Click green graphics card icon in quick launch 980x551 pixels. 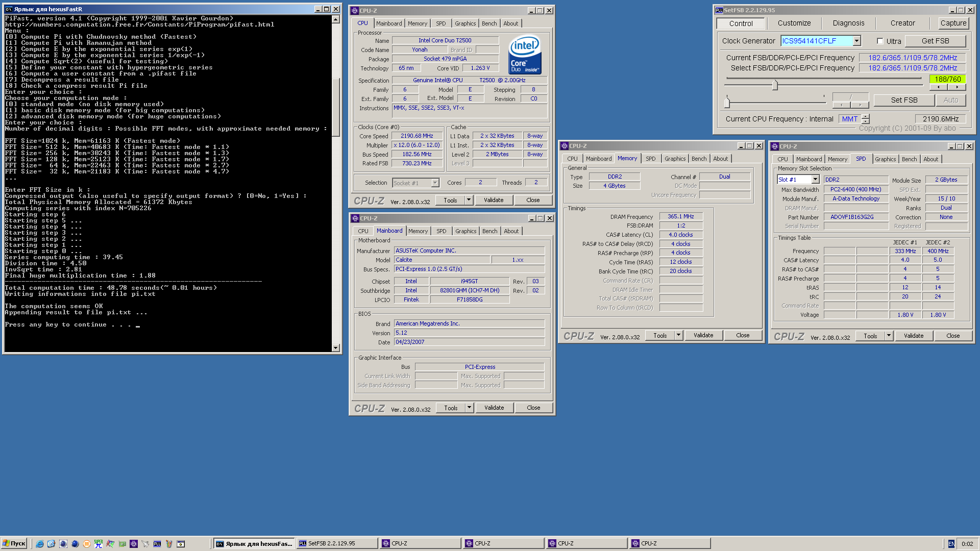click(122, 544)
